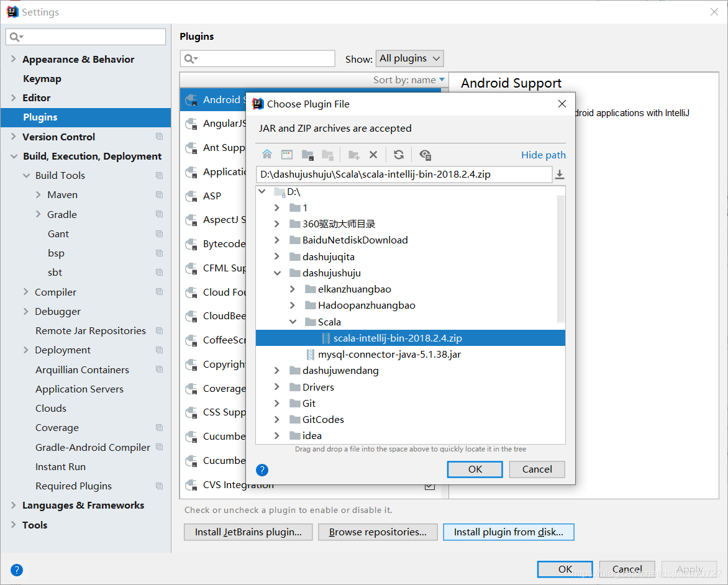
Task: Click the help icon at Settings bottom-left
Action: point(17,569)
